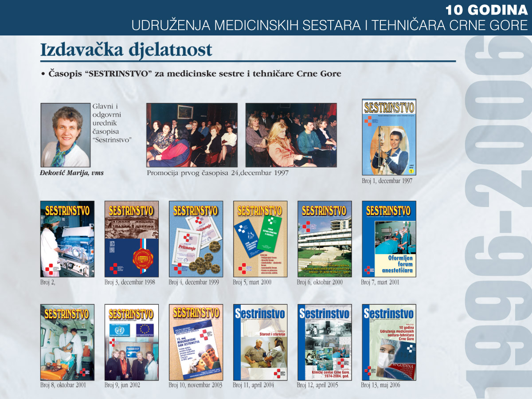532x399 pixels.
Task: Select the Broj 11 'Starost i starenje' cover
Action: pyautogui.click(x=260, y=342)
